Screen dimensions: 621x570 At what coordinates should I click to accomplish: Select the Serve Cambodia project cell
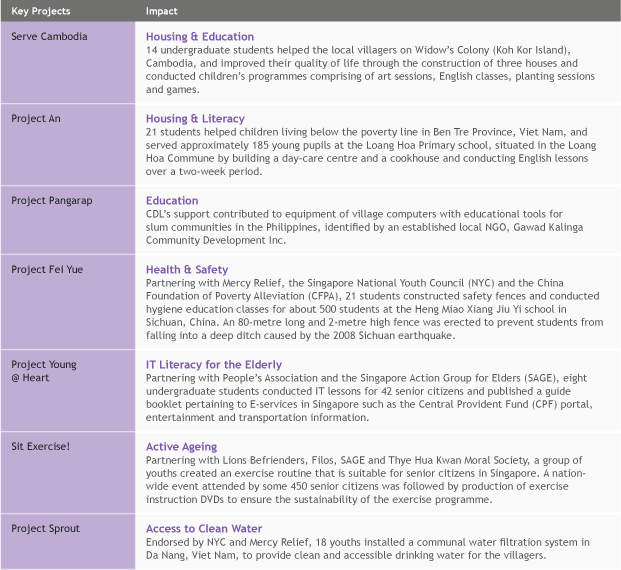49,37
